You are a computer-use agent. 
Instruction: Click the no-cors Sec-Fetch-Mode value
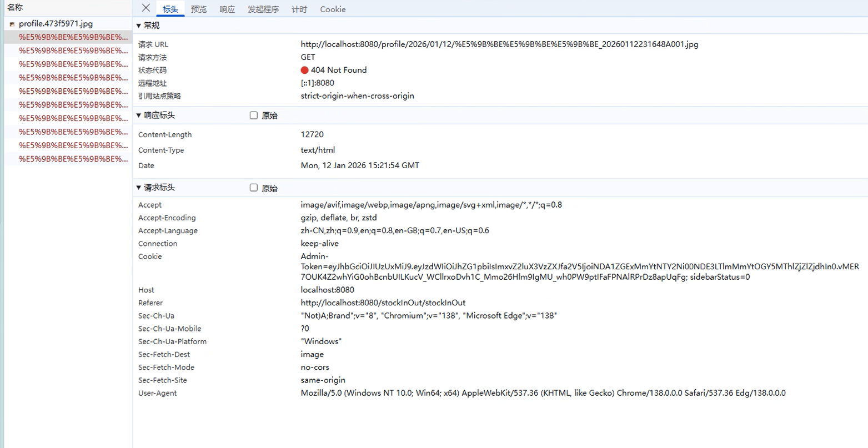[315, 367]
